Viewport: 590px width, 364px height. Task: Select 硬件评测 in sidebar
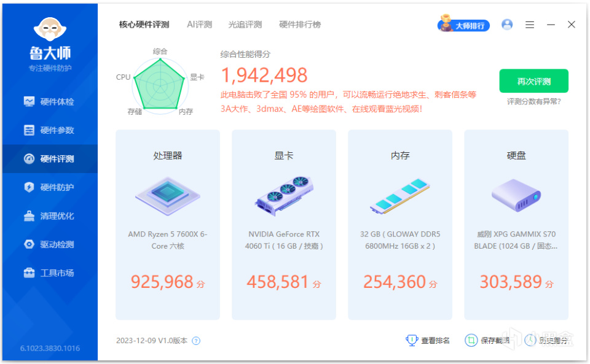coord(50,158)
